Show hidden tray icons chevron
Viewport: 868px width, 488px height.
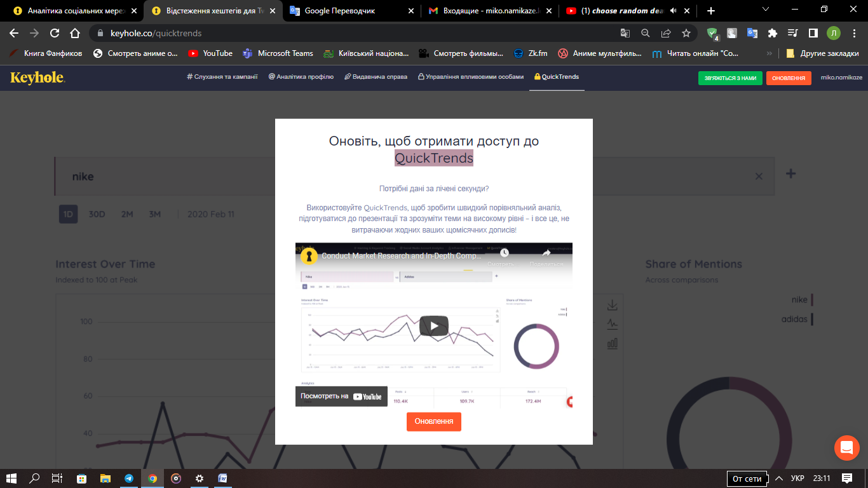click(x=778, y=478)
